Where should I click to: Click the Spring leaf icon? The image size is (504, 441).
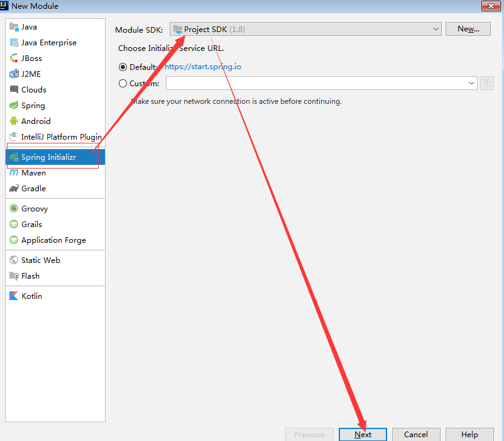pos(14,105)
